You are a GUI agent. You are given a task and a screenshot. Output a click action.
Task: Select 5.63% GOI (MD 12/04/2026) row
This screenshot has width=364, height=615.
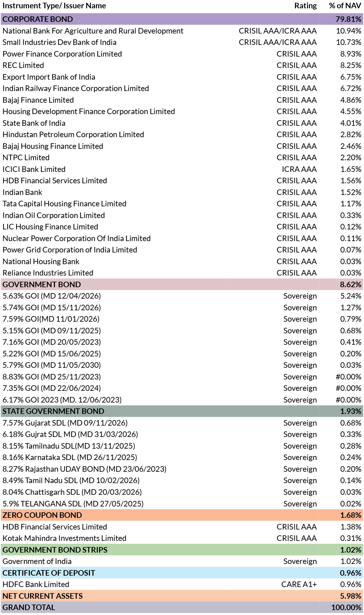pyautogui.click(x=182, y=296)
